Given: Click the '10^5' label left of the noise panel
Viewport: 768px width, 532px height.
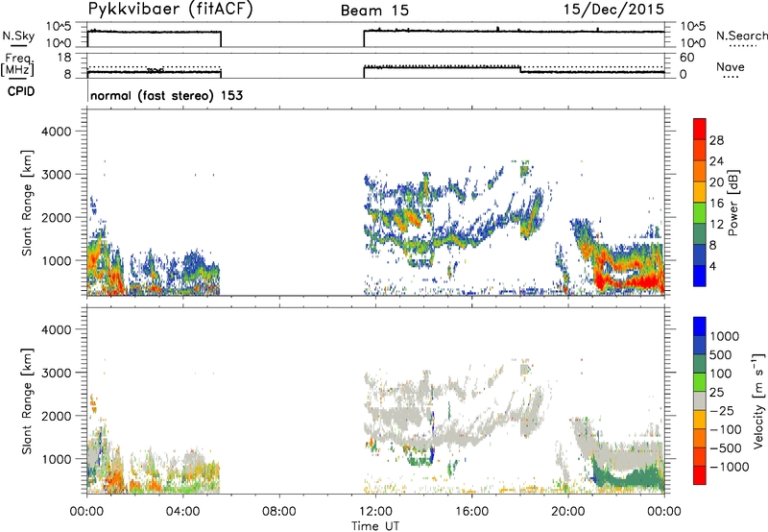Looking at the screenshot, I should [59, 26].
